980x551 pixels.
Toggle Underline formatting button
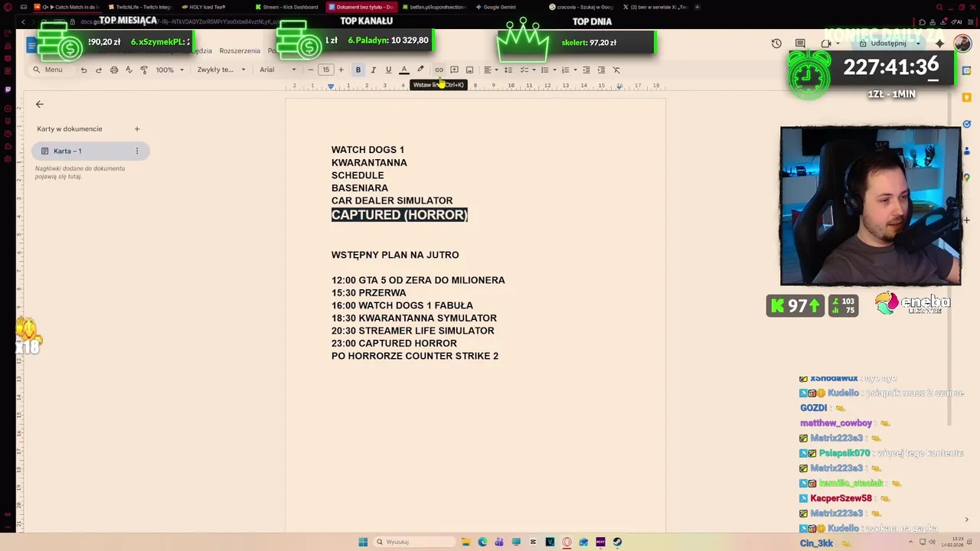click(388, 70)
